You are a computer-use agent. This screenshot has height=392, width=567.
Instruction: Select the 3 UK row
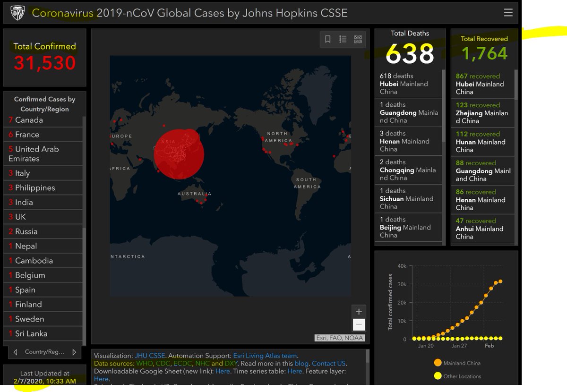(x=43, y=217)
